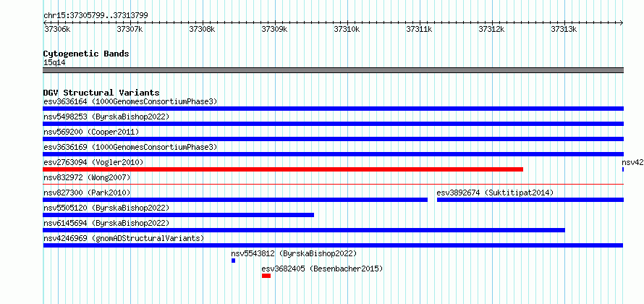
Task: Click the blue bar for esv3892674
Action: [x=530, y=200]
